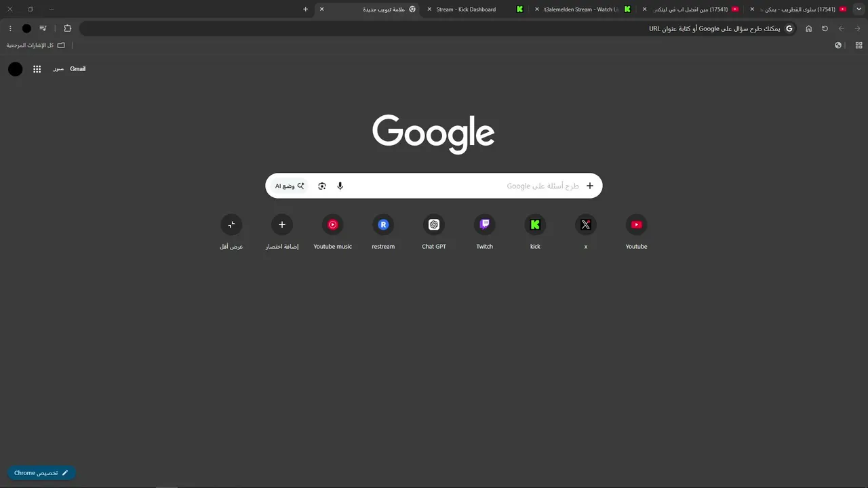Restore down the Chrome window
This screenshot has height=488, width=868.
(x=31, y=9)
